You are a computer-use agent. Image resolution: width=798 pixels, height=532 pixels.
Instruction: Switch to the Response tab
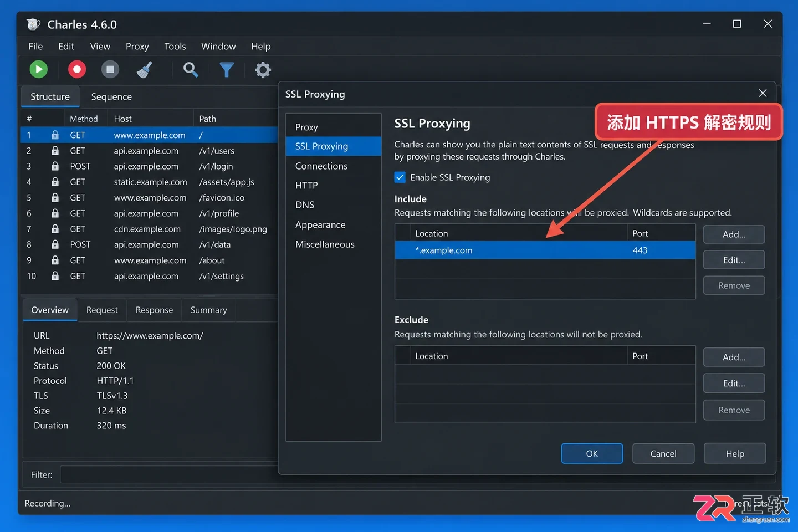pyautogui.click(x=154, y=310)
